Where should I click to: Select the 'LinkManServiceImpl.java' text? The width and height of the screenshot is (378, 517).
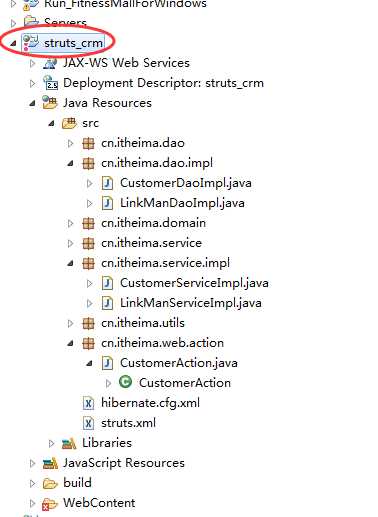[x=191, y=303]
